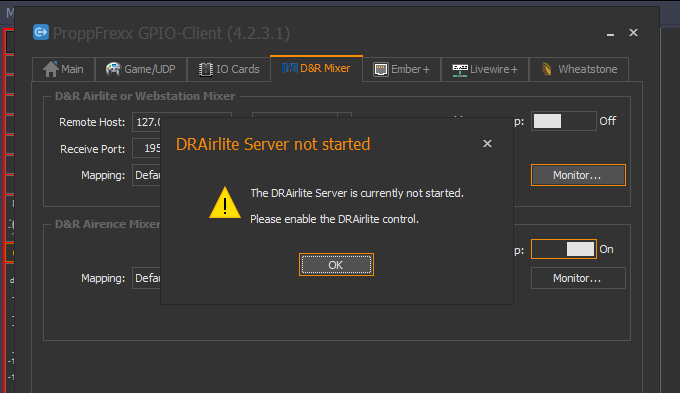Close the PropPFrexx GPIO-Client window
680x393 pixels.
pyautogui.click(x=634, y=33)
